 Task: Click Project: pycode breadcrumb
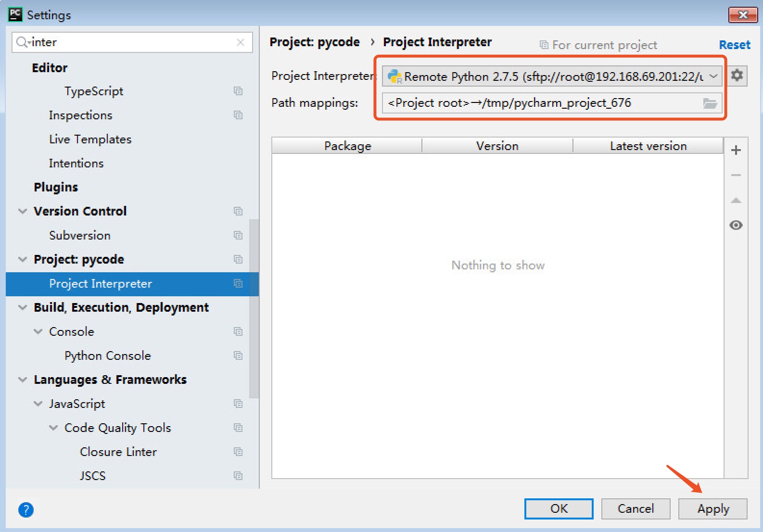(x=315, y=42)
